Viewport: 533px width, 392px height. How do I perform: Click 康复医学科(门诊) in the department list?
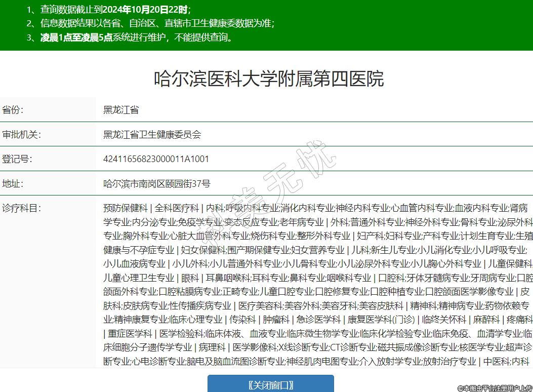[381, 320]
